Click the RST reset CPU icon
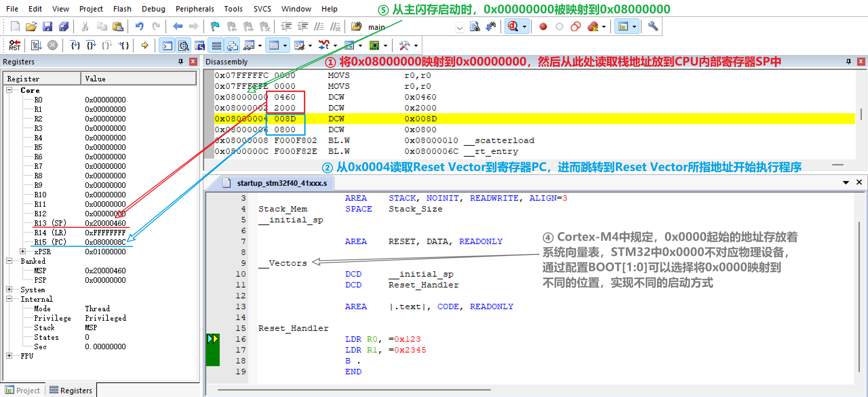The height and width of the screenshot is (397, 868). point(15,45)
